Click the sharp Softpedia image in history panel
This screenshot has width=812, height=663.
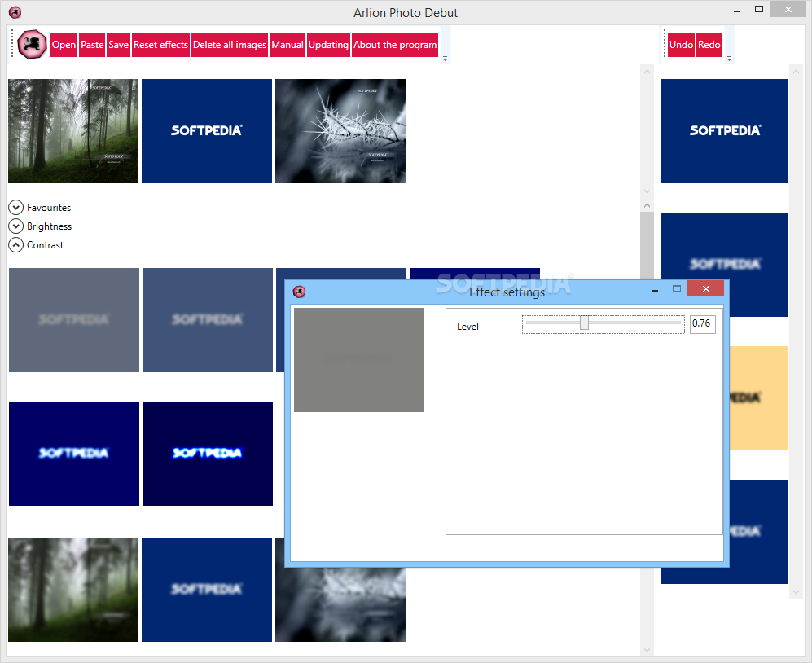click(x=724, y=131)
